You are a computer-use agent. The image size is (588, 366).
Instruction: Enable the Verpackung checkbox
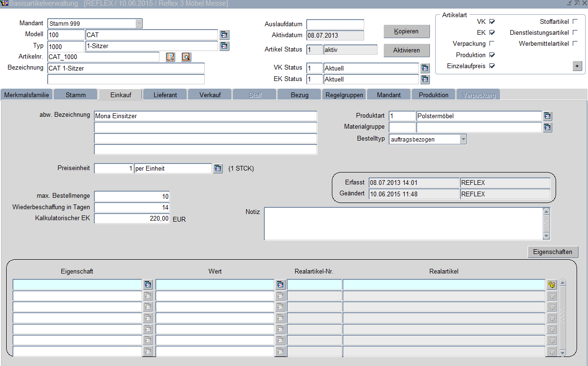click(492, 44)
